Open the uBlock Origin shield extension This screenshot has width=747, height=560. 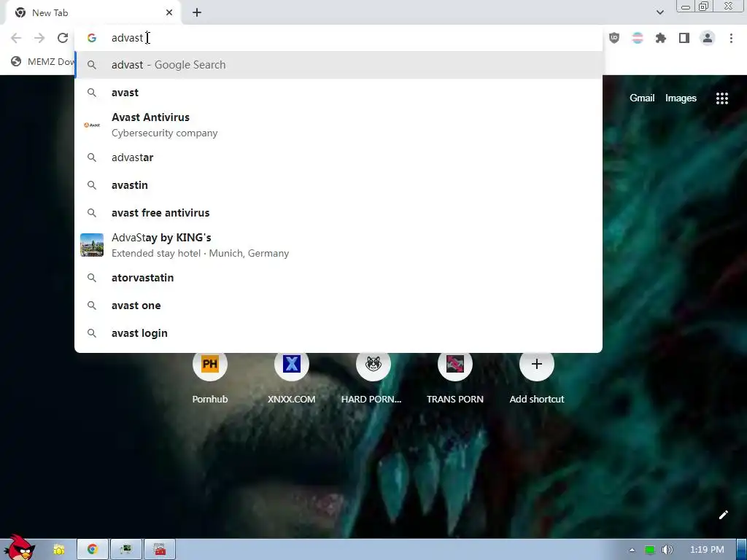[x=614, y=38]
